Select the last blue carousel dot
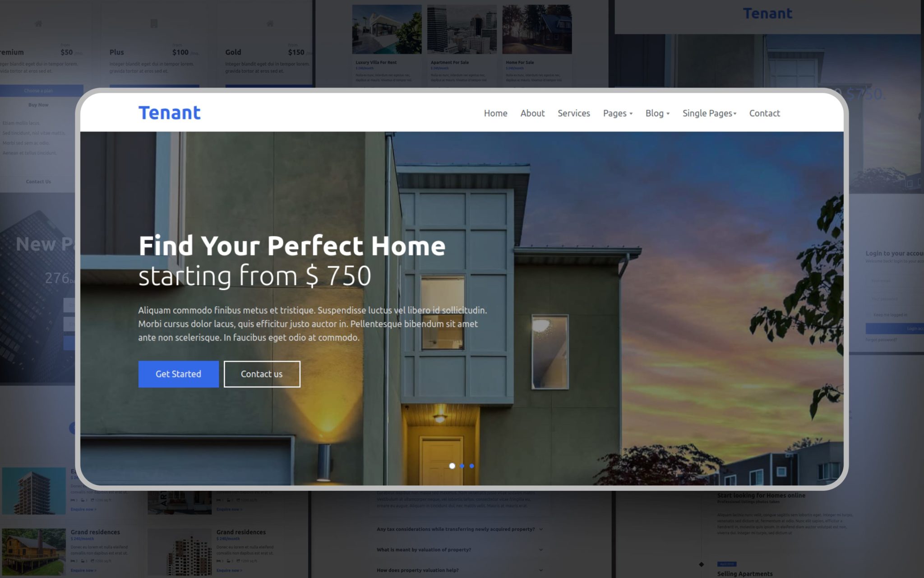Image resolution: width=924 pixels, height=578 pixels. tap(472, 466)
